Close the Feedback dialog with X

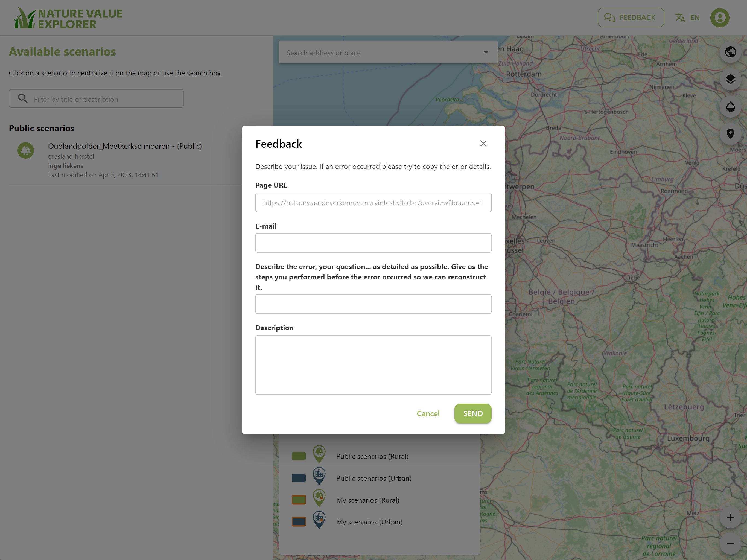(483, 143)
